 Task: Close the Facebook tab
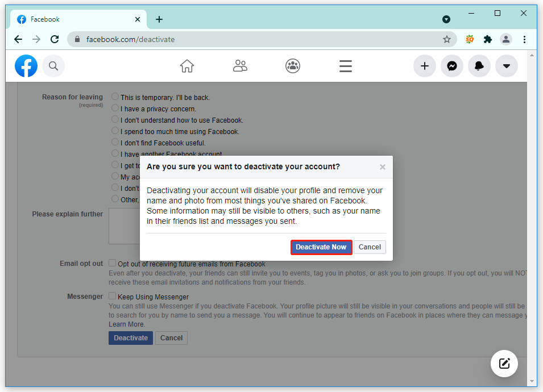click(138, 19)
